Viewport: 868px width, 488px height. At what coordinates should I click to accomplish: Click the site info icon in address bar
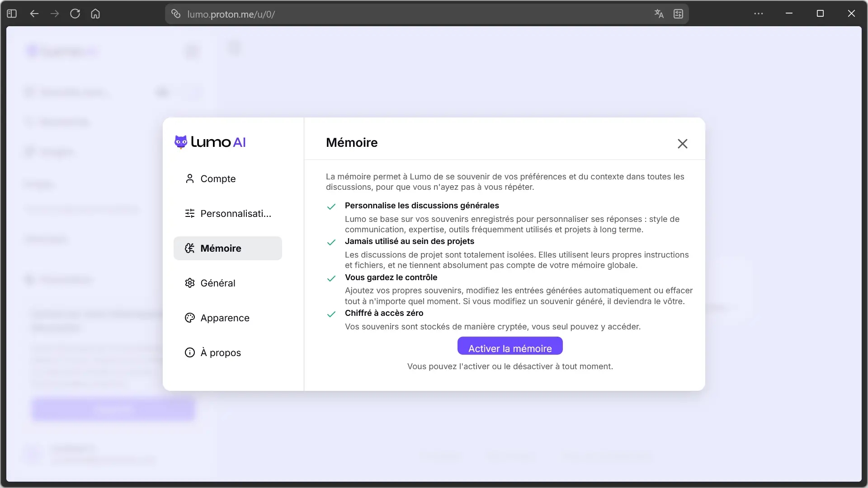(176, 14)
